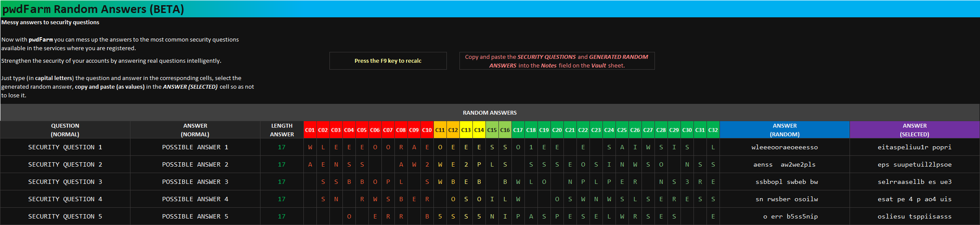
Task: Select the 'Copy and paste the SECURITY QUESTIONS' note box
Action: click(x=557, y=61)
